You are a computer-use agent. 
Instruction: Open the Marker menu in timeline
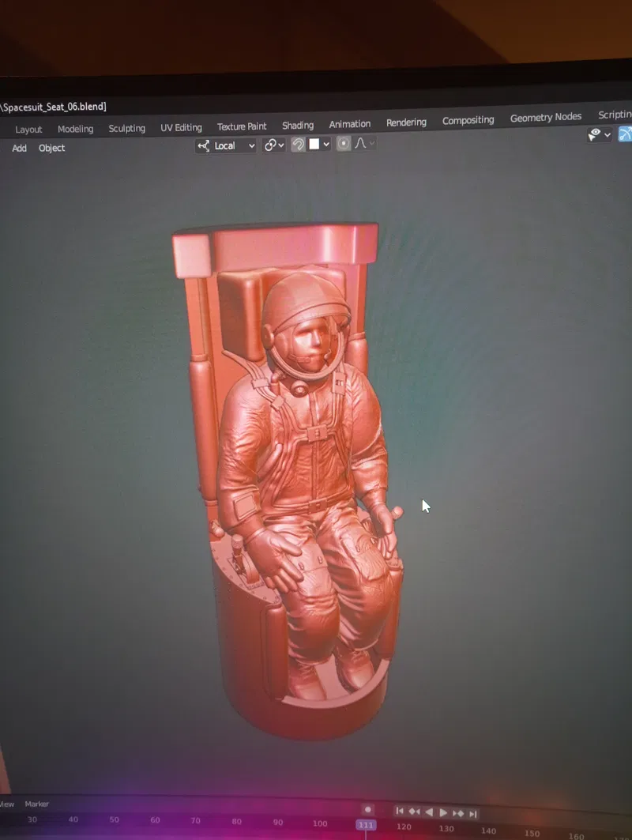click(x=36, y=804)
